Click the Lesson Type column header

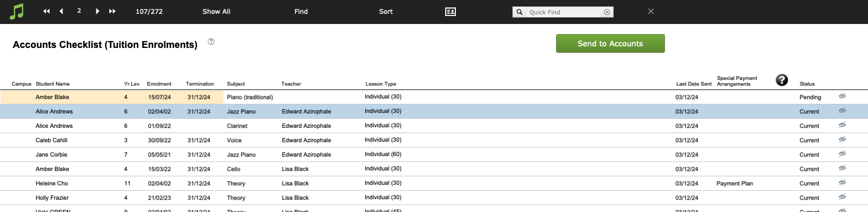click(381, 84)
